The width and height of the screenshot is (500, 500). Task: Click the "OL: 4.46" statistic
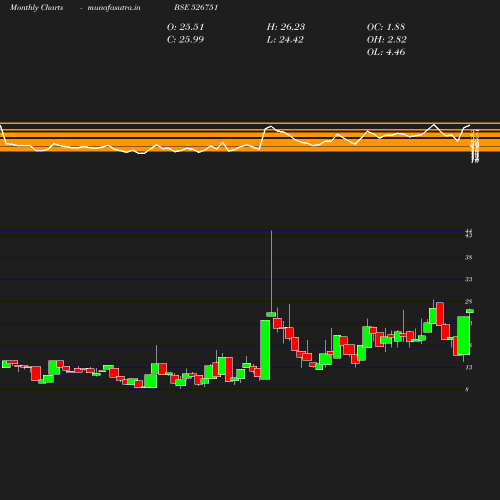click(x=386, y=52)
